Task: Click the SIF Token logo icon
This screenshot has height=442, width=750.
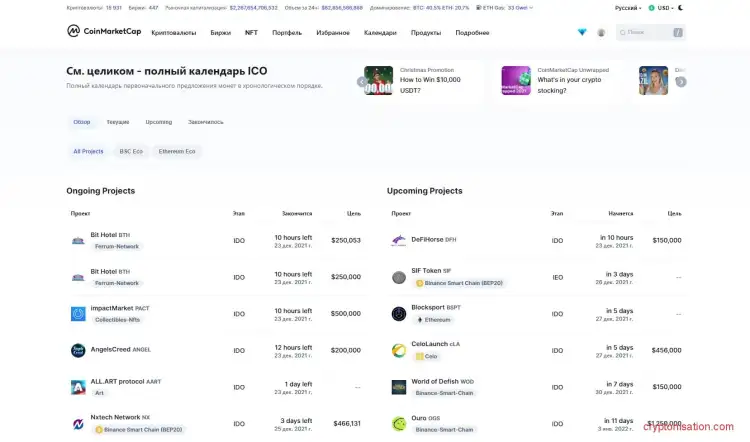Action: 398,277
